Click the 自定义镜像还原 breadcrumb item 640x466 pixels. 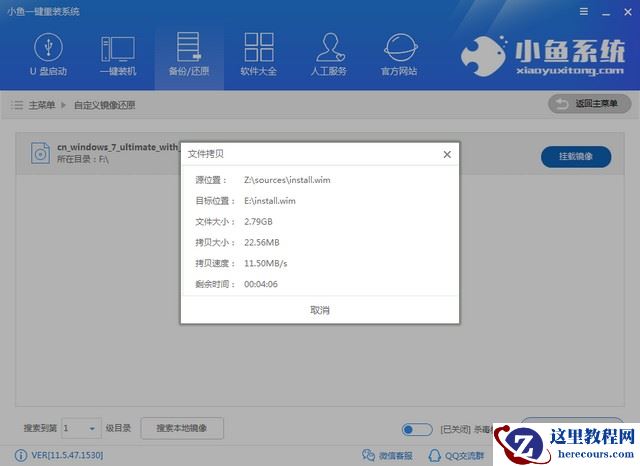click(104, 105)
